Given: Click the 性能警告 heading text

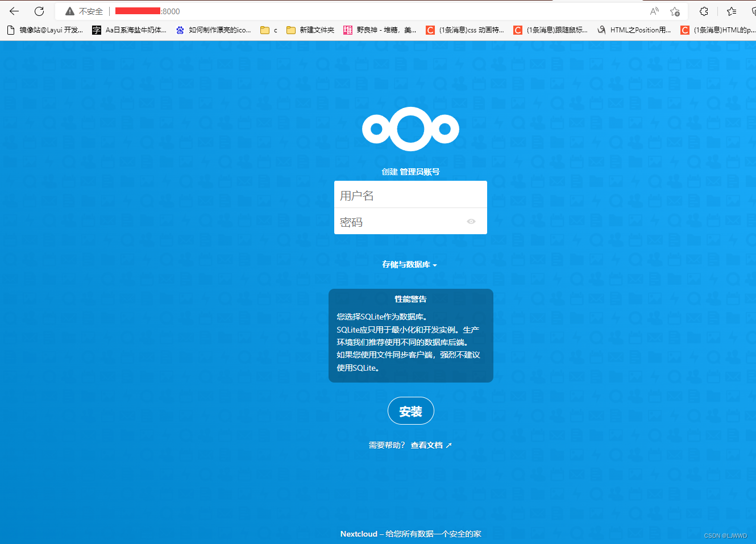Looking at the screenshot, I should click(x=410, y=299).
